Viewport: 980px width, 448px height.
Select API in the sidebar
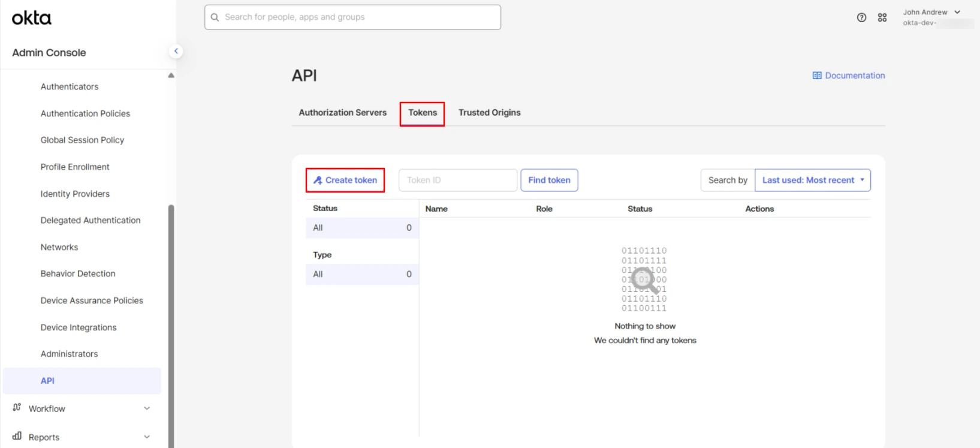pos(82,381)
